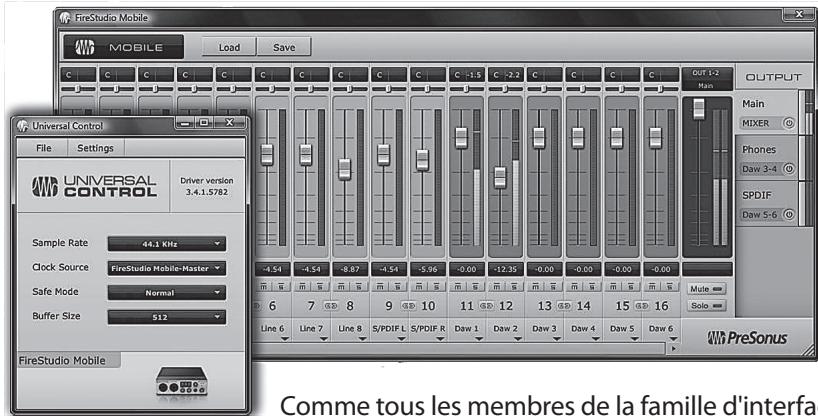Solo channel 6 with its S button

(281, 287)
